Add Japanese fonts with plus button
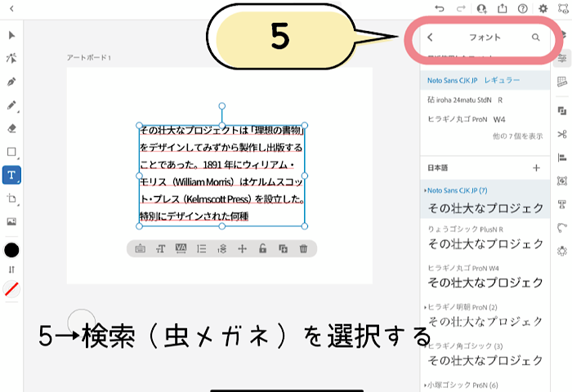 coord(536,167)
